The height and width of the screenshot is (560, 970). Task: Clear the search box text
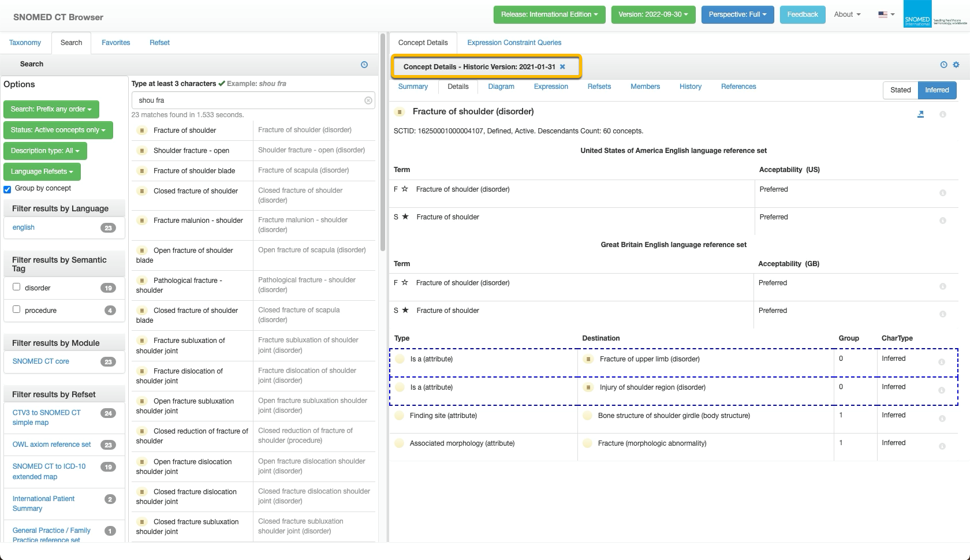368,100
